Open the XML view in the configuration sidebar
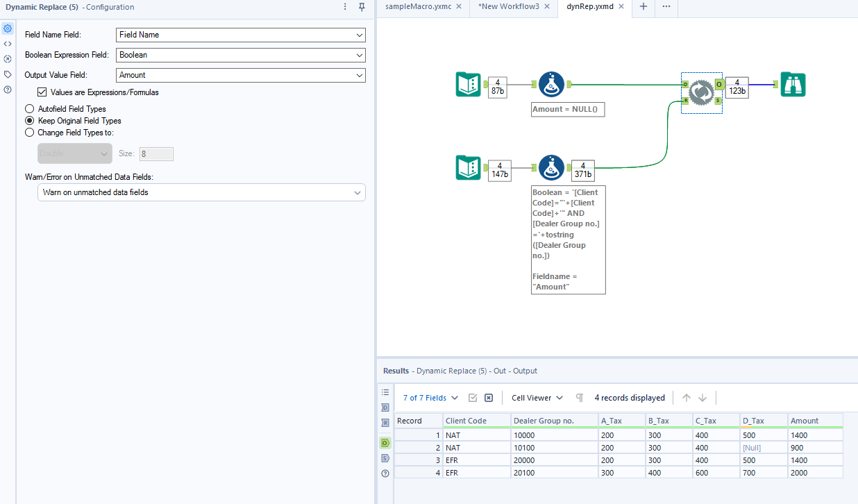Image resolution: width=858 pixels, height=504 pixels. pyautogui.click(x=7, y=43)
